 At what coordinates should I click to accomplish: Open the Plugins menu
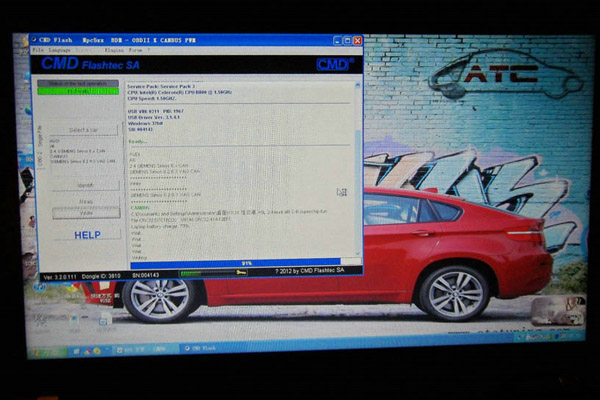point(114,50)
